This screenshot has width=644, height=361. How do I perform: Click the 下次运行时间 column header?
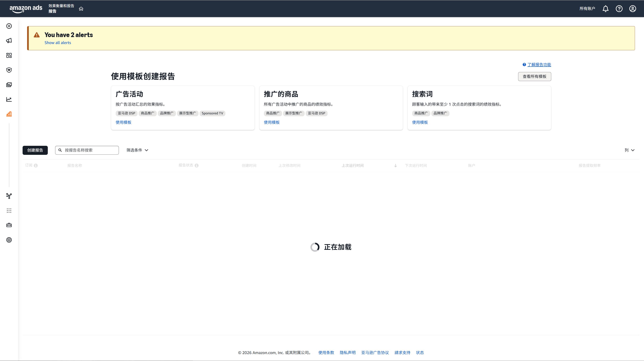(416, 166)
